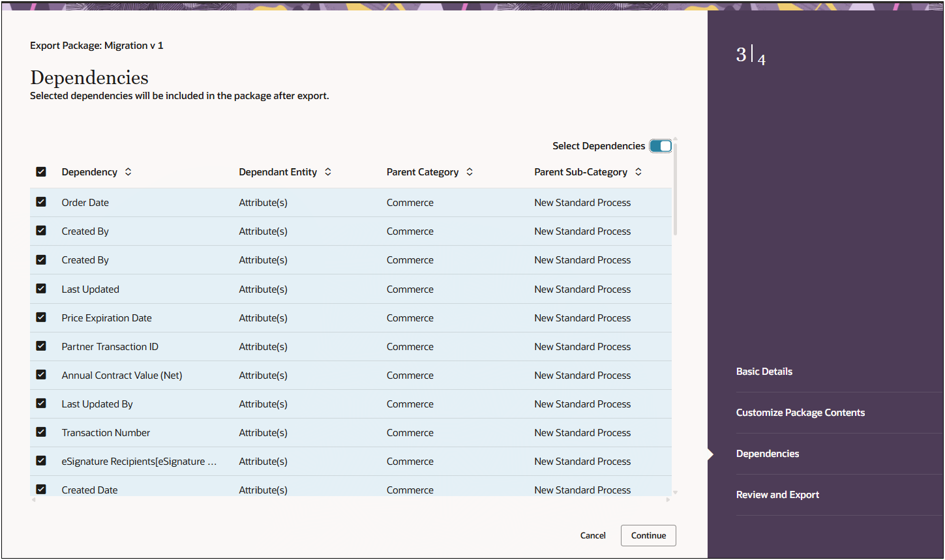Click Attribute(s) in Partner Transaction ID row

click(263, 347)
